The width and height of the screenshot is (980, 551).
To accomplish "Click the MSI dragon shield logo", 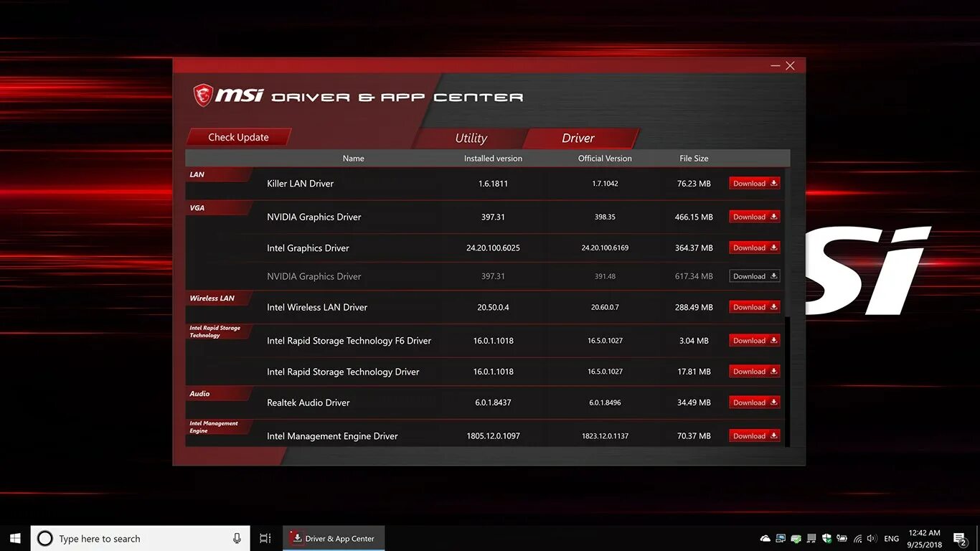I will click(203, 95).
